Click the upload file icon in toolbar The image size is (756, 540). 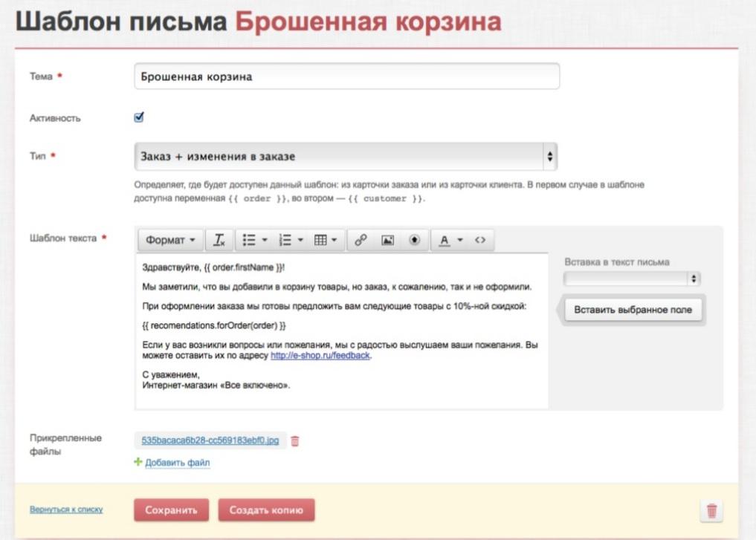click(x=414, y=240)
